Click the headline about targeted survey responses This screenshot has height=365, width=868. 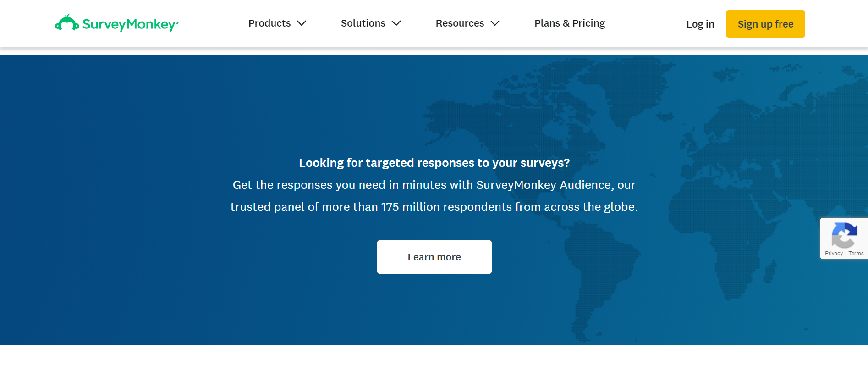click(x=434, y=163)
